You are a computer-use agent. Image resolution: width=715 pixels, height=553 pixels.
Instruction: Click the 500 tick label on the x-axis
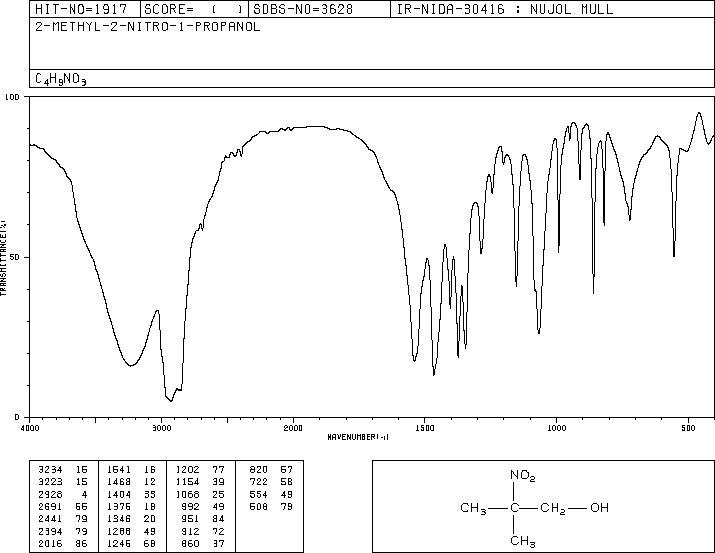688,428
